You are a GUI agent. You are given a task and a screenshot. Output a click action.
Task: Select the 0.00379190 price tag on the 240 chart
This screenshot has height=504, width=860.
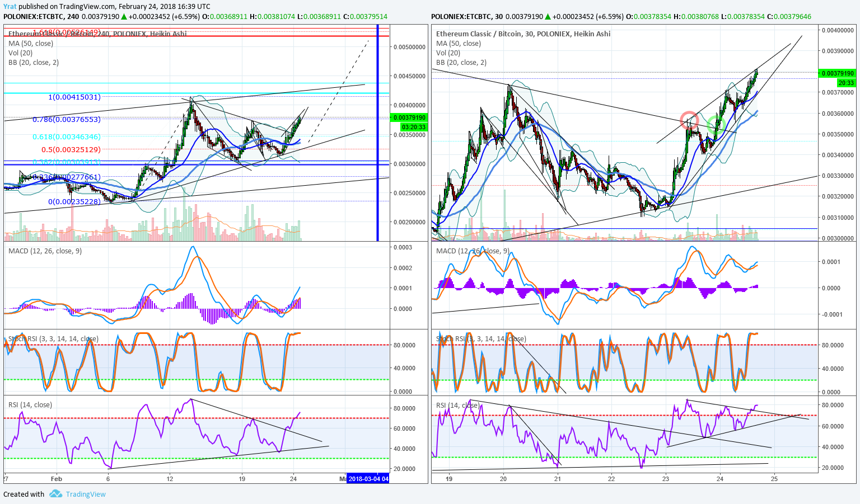pyautogui.click(x=409, y=117)
